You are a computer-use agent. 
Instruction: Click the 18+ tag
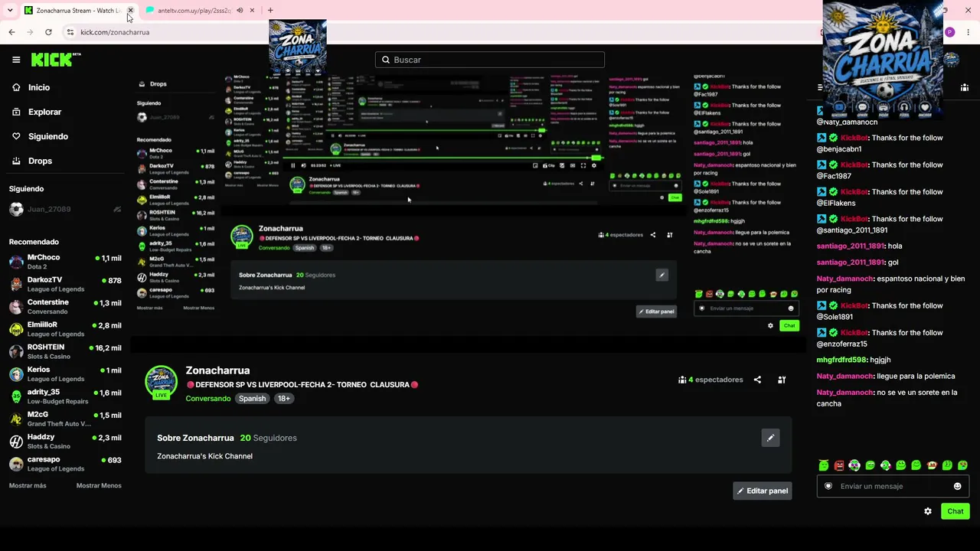(283, 399)
